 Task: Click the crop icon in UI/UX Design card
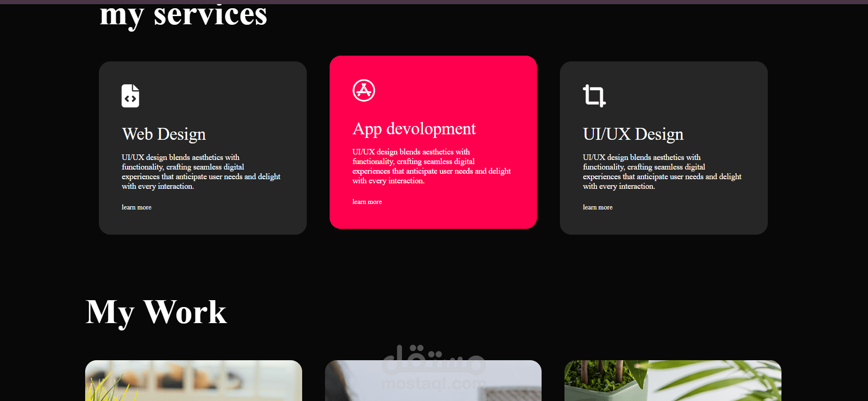point(594,96)
